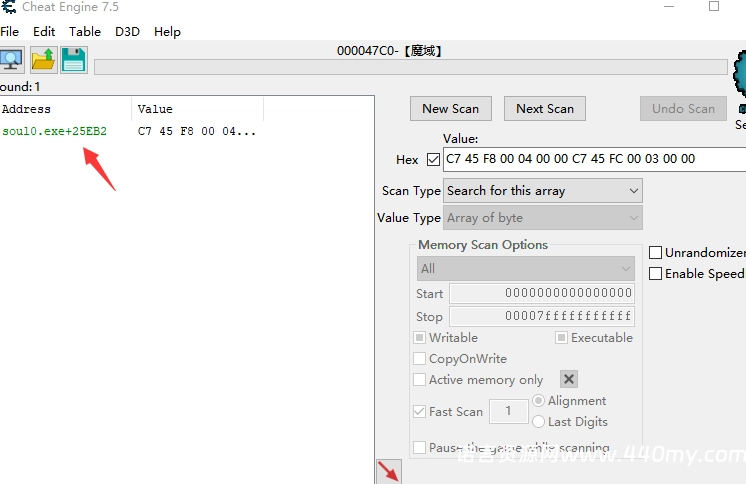The image size is (746, 484).
Task: Select the Last Digits radio button
Action: 538,422
